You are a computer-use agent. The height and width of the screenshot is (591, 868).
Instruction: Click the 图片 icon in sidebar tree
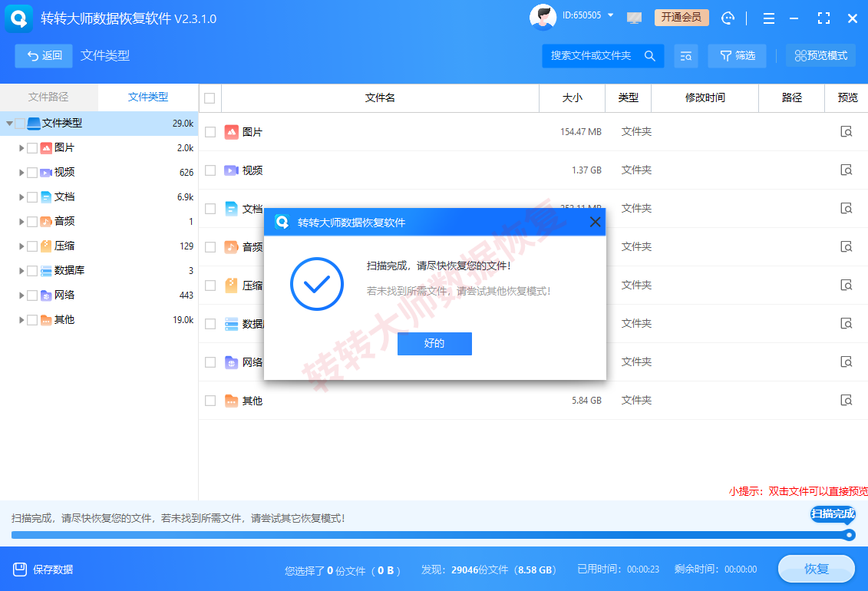[x=47, y=147]
